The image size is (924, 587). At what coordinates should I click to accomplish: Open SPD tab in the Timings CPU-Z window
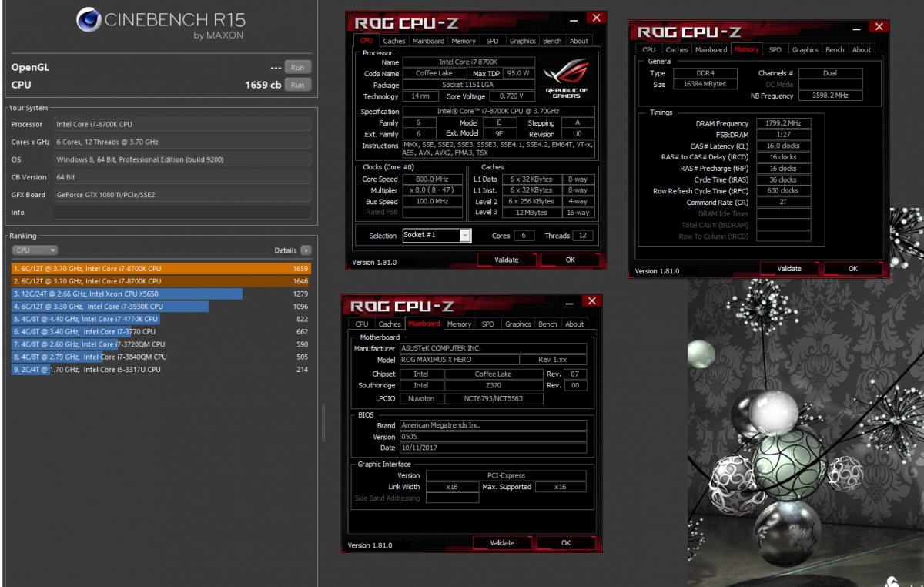775,49
